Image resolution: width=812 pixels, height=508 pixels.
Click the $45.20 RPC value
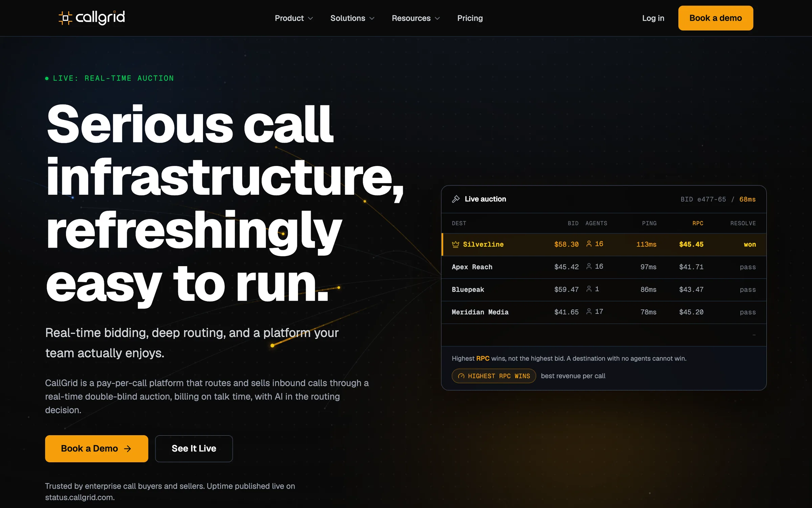pyautogui.click(x=691, y=312)
